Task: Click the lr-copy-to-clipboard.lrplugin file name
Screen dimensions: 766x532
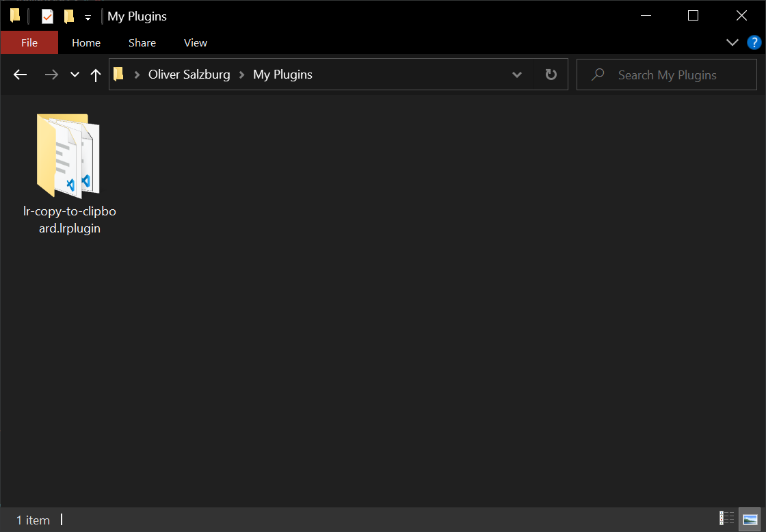Action: pyautogui.click(x=70, y=220)
